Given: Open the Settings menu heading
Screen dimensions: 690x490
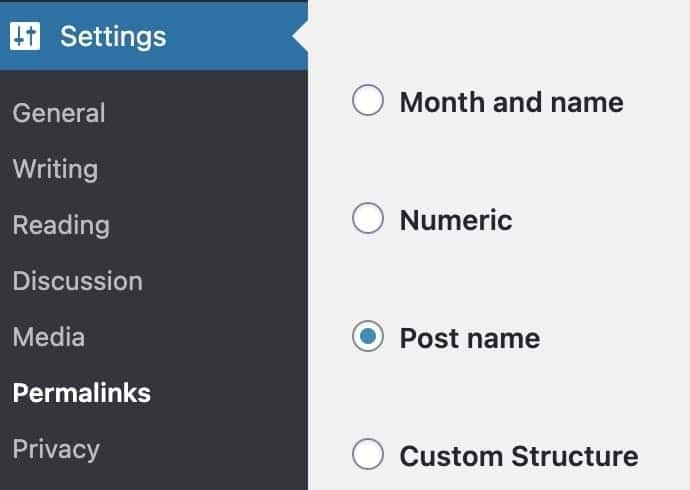Looking at the screenshot, I should pos(113,37).
